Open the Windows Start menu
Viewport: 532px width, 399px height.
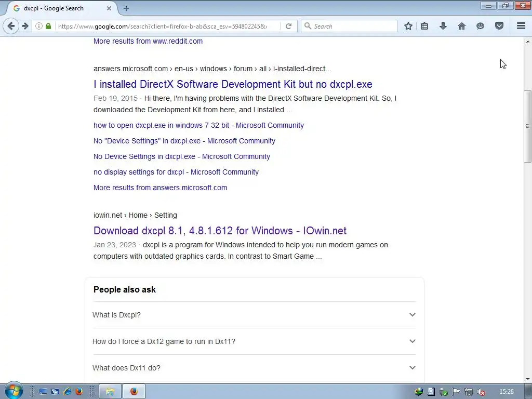14,391
